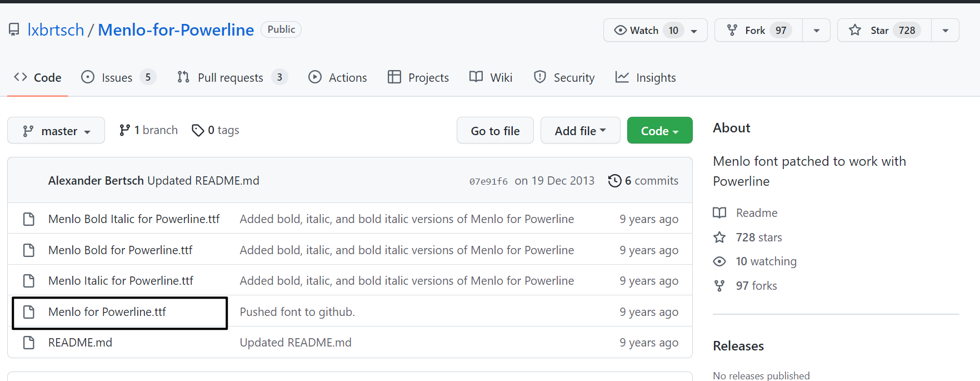Click file icon for Menlo Bold for Powerline.ttf
The image size is (980, 381).
point(29,250)
